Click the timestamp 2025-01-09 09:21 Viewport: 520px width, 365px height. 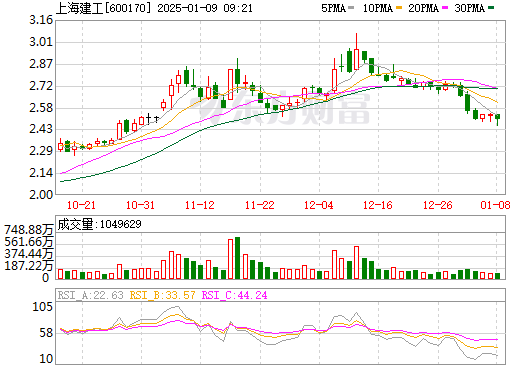[x=205, y=8]
